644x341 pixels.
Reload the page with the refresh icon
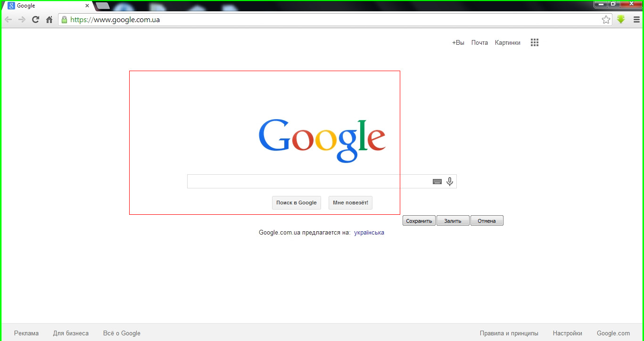[35, 20]
